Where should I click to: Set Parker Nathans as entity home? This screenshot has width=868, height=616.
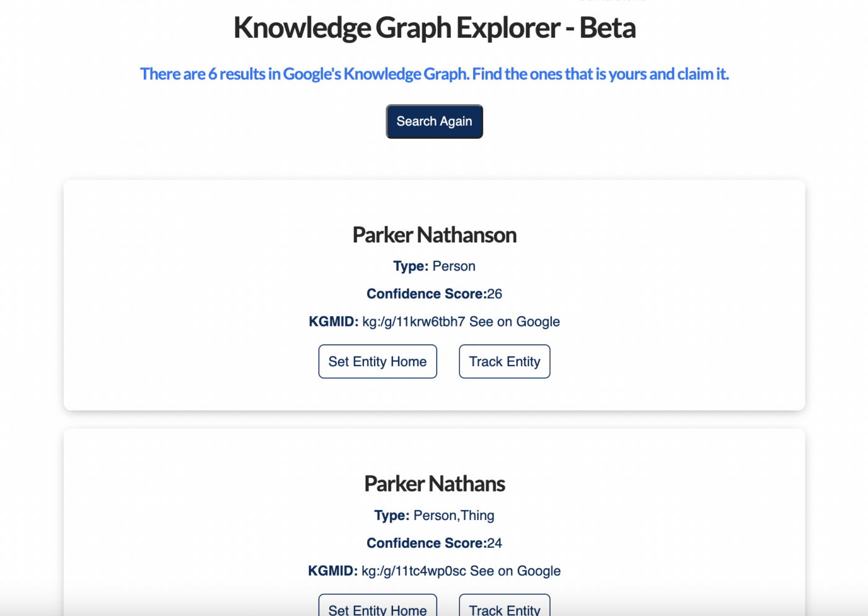click(x=378, y=610)
